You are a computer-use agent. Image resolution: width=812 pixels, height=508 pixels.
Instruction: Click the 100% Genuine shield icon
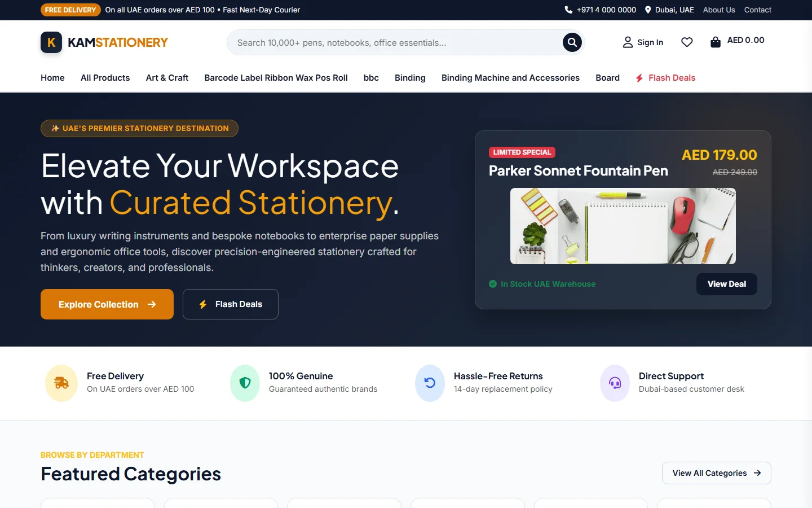click(245, 383)
